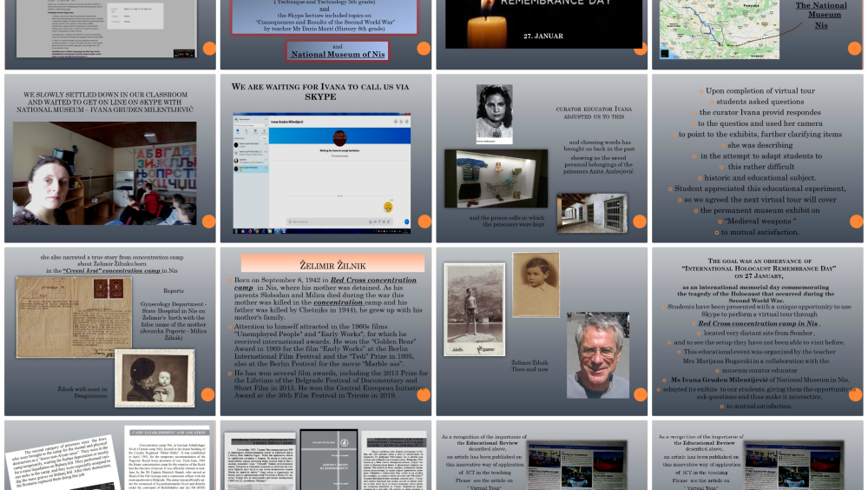Click the recent photo of grey-haired Žilnik
This screenshot has width=868, height=490.
[598, 355]
